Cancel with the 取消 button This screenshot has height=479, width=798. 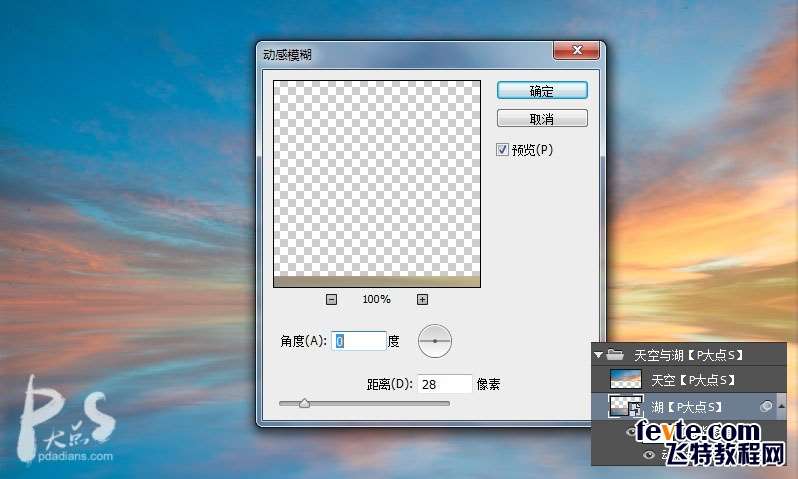(x=542, y=119)
